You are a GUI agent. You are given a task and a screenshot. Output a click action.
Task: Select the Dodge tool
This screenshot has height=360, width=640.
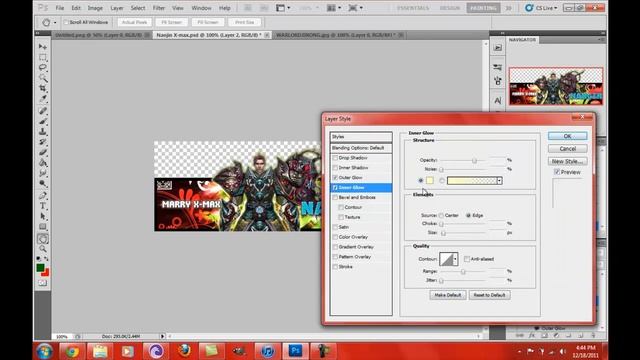coord(42,184)
